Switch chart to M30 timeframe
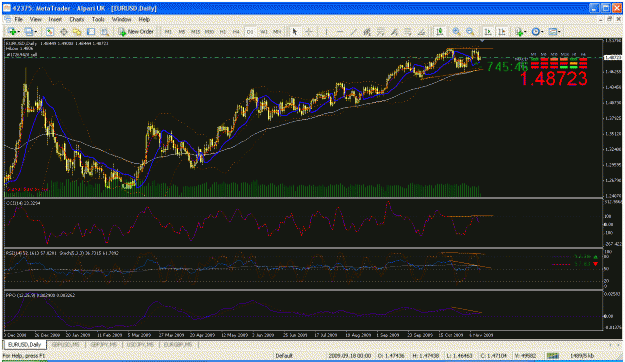Screen dimensions: 625x362 pos(209,31)
